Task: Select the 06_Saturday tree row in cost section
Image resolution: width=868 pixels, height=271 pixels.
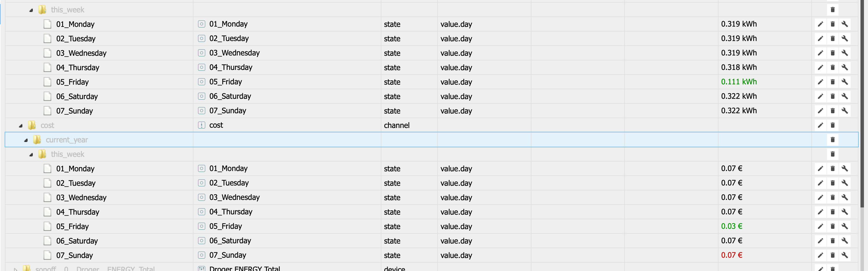Action: pyautogui.click(x=77, y=241)
